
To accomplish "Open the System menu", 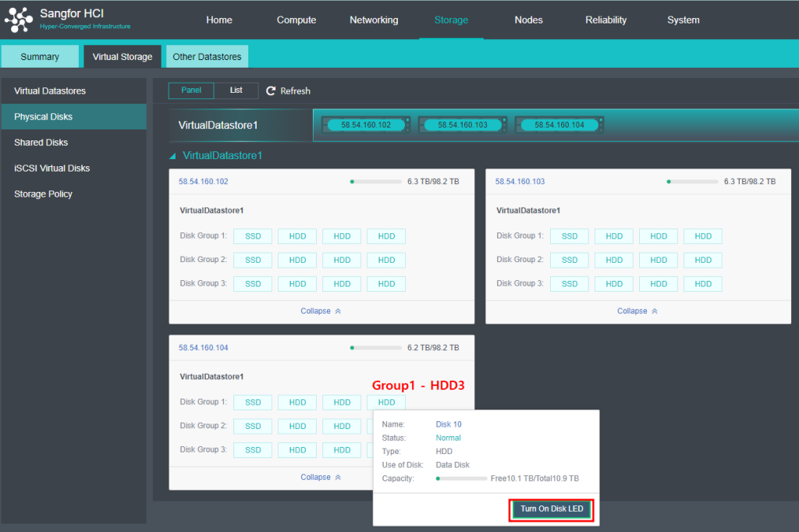I will (684, 20).
